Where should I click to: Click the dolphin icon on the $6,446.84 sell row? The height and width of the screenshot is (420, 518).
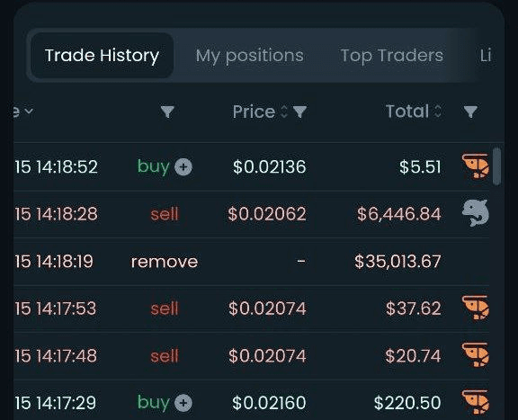[476, 213]
